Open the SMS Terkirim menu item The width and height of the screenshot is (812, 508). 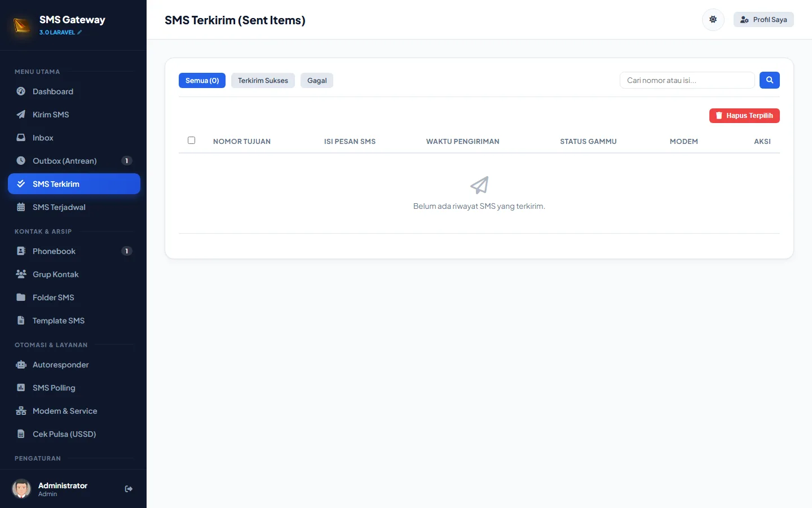coord(74,184)
